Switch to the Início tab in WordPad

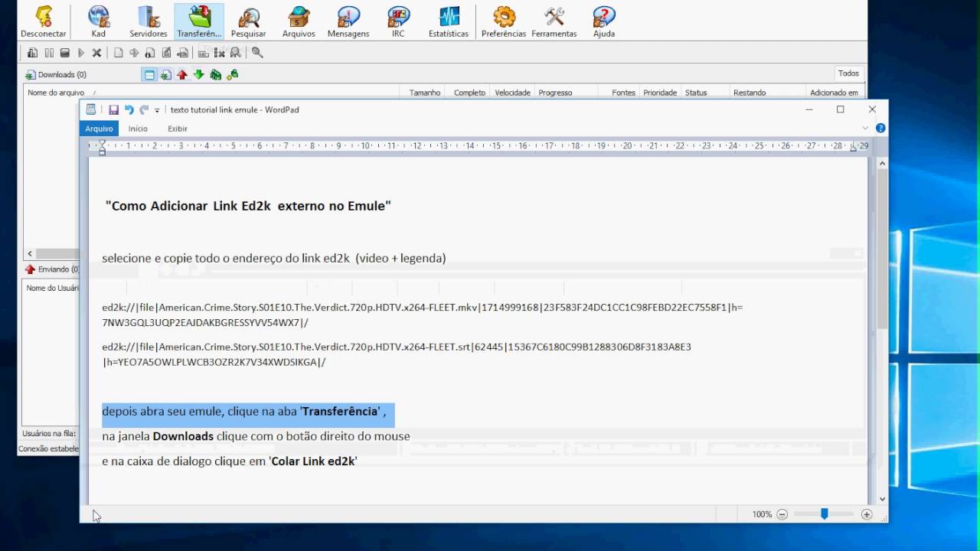coord(138,129)
